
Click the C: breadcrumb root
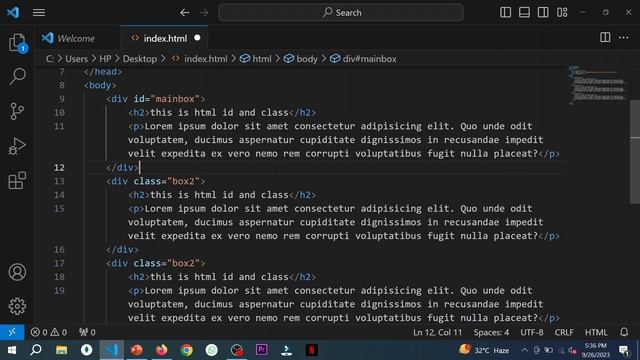point(49,59)
